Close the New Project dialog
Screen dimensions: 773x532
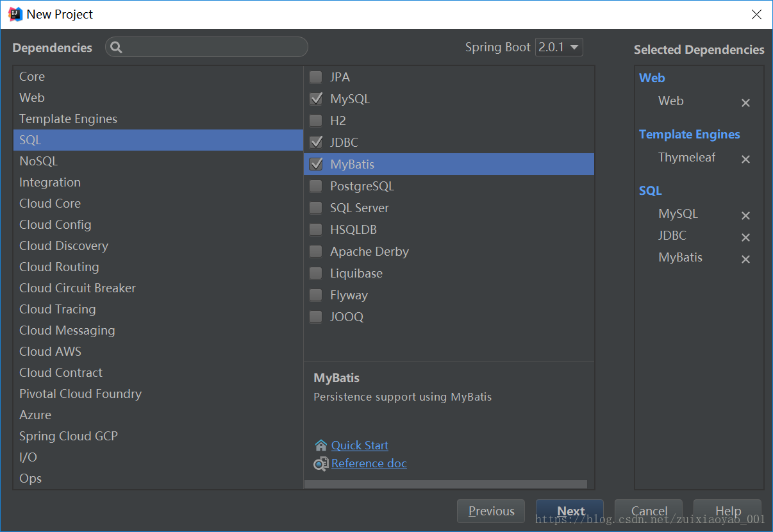tap(756, 14)
